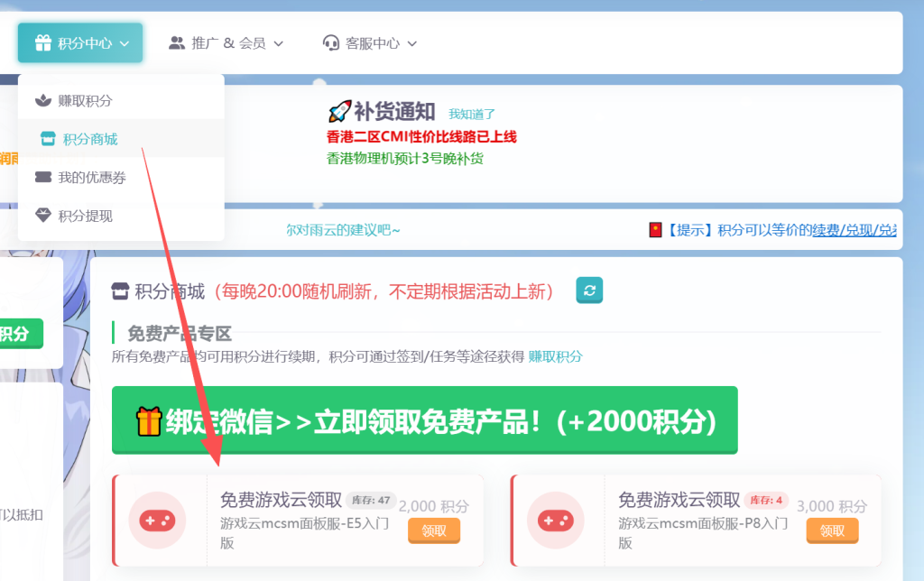The width and height of the screenshot is (924, 581).
Task: Collapse the 积分中心 dropdown chevron
Action: (124, 42)
